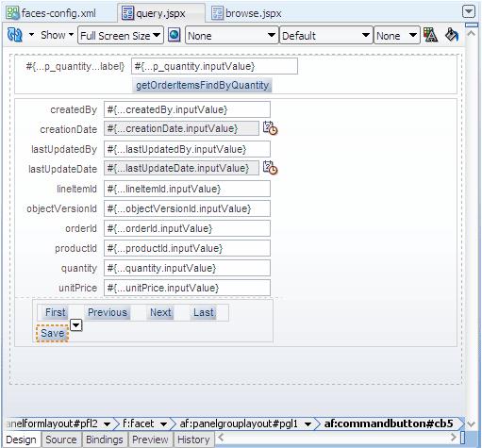Click the unitPrice label

[78, 288]
